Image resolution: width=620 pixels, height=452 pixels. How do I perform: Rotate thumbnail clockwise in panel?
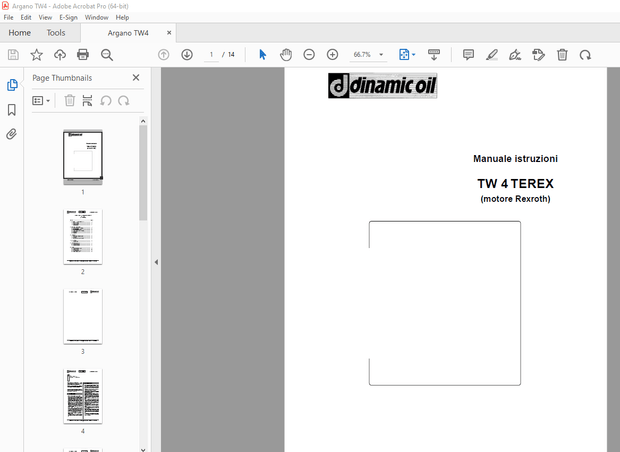coord(124,100)
